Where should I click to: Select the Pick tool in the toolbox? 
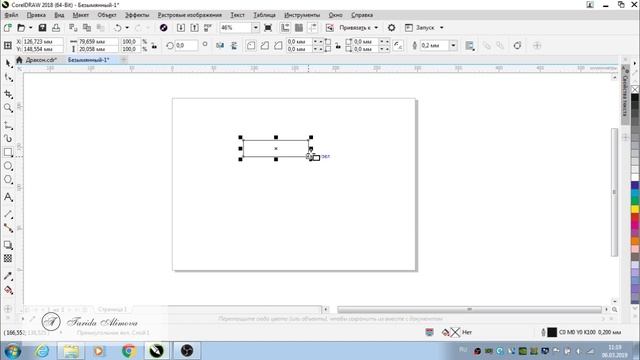pyautogui.click(x=8, y=64)
